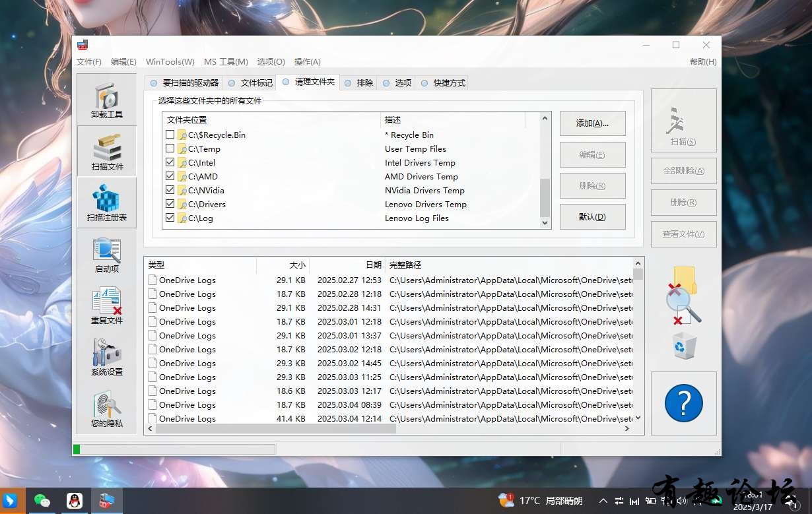This screenshot has width=812, height=514.
Task: Select the 扫描文件 sidebar tool
Action: tap(106, 152)
